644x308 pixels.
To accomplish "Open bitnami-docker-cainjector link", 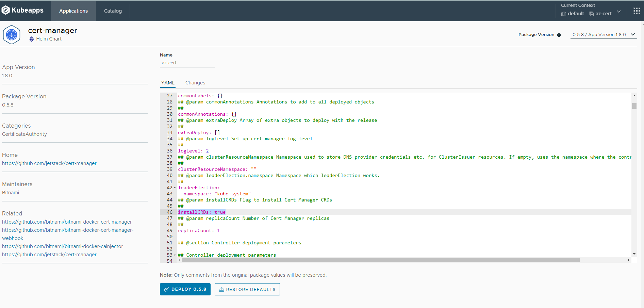I will (x=63, y=246).
